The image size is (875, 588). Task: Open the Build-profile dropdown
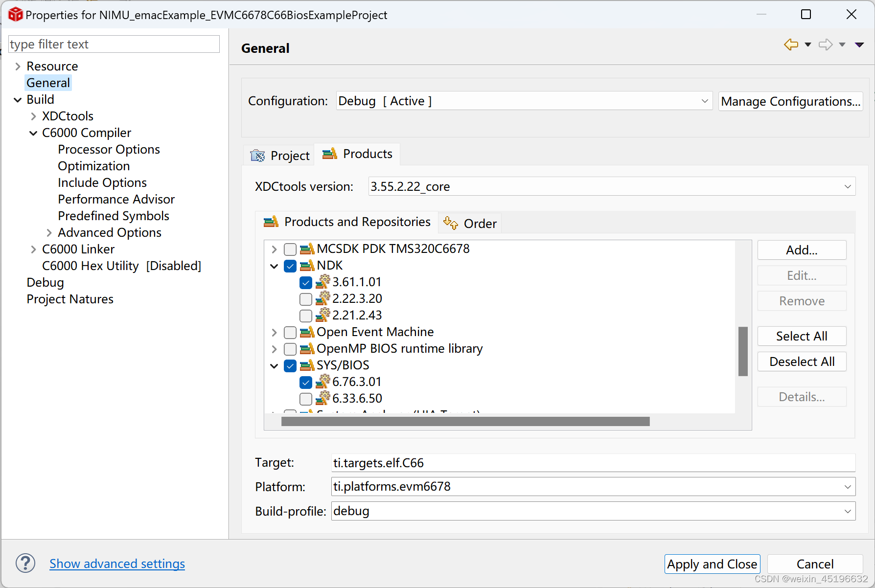[593, 511]
